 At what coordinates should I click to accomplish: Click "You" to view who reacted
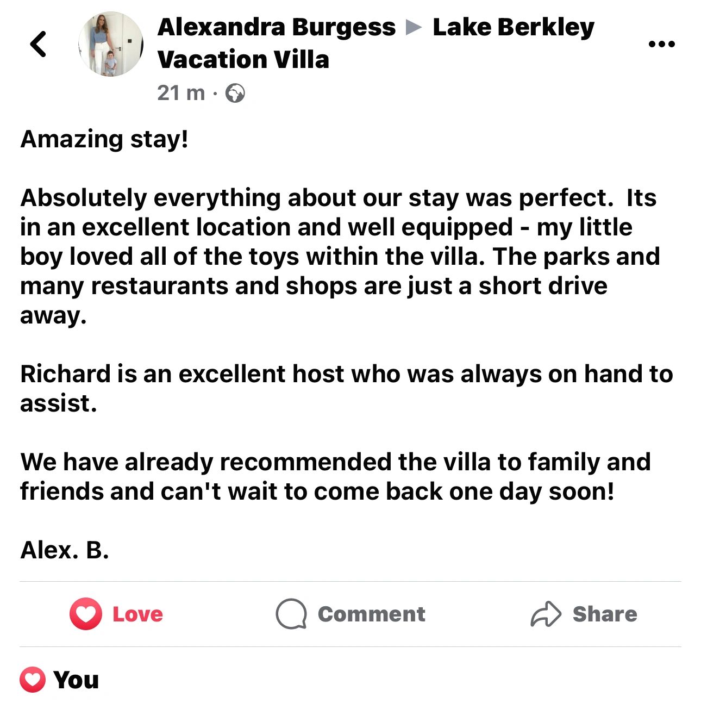[x=76, y=680]
